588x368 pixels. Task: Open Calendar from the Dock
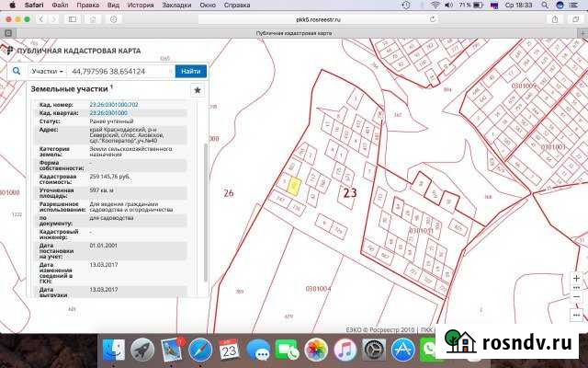point(229,350)
